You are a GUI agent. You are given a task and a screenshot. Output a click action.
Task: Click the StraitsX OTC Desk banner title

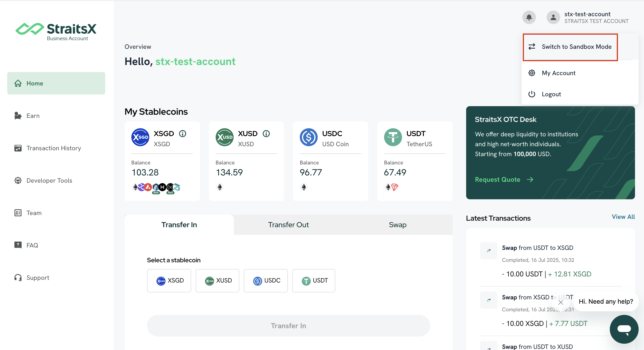505,119
